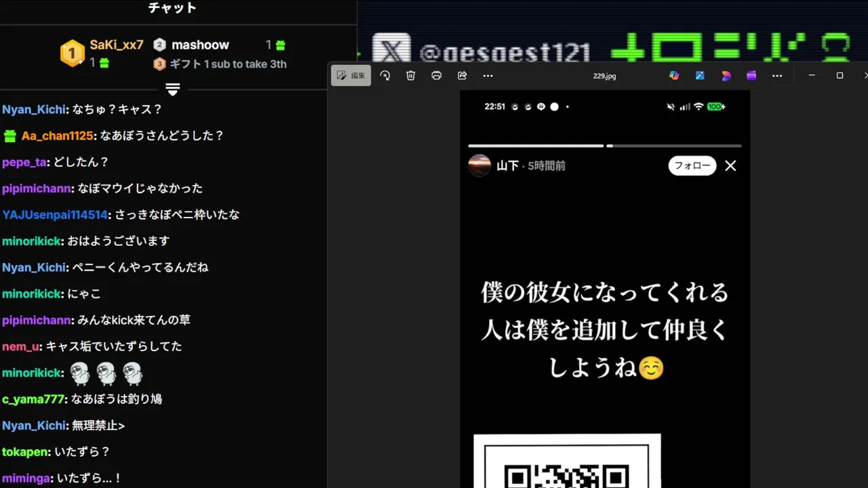
Task: Click the Wi-Fi icon in phone status bar
Action: [x=698, y=107]
